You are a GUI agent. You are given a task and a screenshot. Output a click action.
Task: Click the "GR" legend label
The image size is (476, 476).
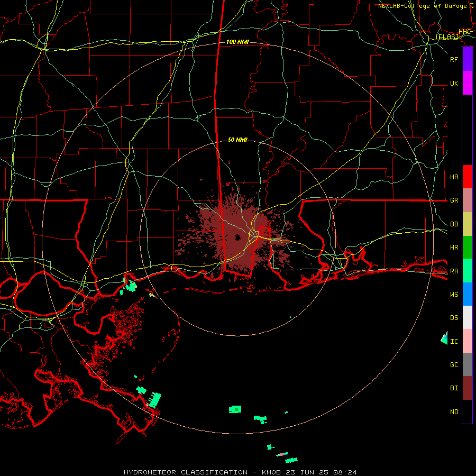click(454, 200)
